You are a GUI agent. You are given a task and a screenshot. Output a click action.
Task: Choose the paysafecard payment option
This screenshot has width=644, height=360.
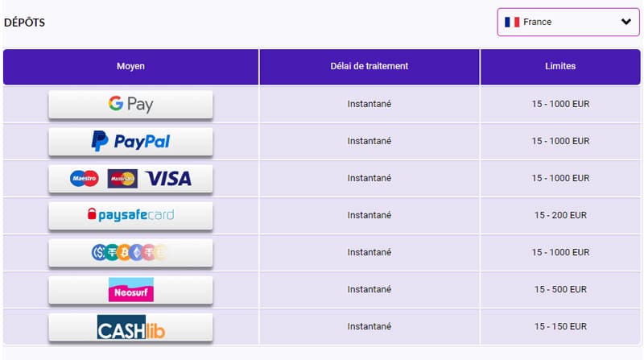tap(130, 215)
